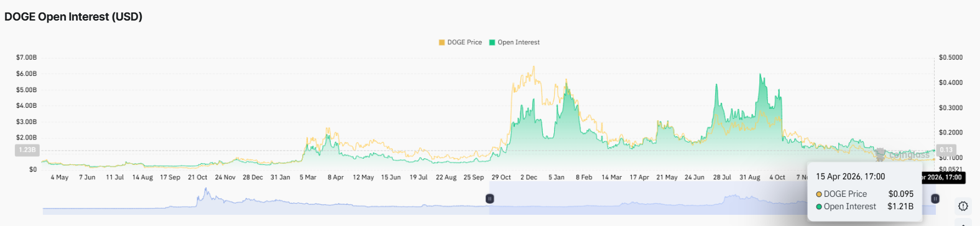This screenshot has width=980, height=226.
Task: Click the $6.00B y-axis label
Action: coord(26,73)
